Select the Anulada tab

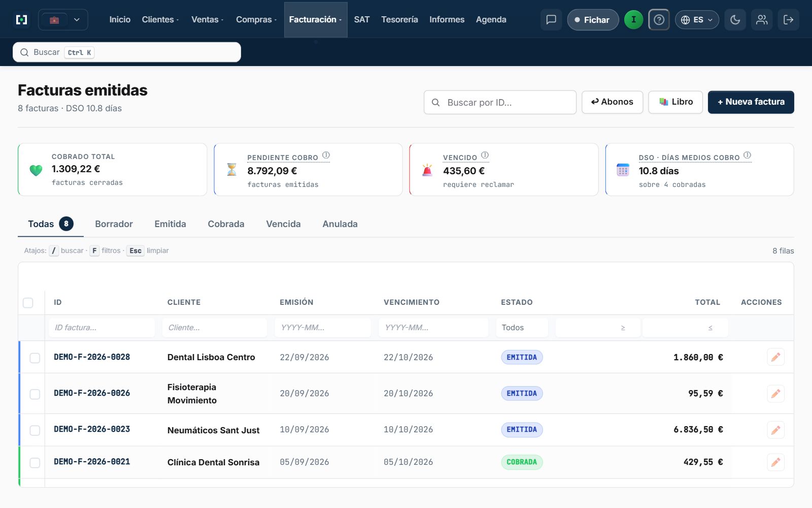tap(340, 224)
